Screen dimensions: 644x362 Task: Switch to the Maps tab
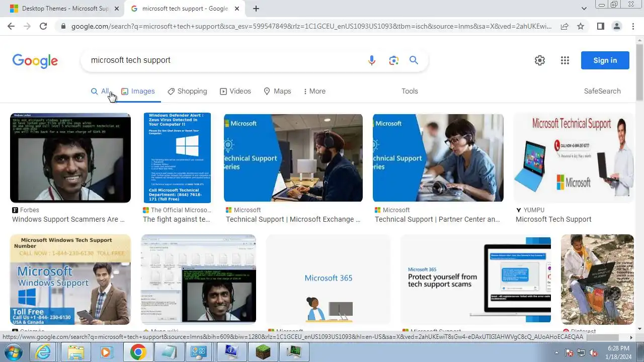pyautogui.click(x=277, y=91)
